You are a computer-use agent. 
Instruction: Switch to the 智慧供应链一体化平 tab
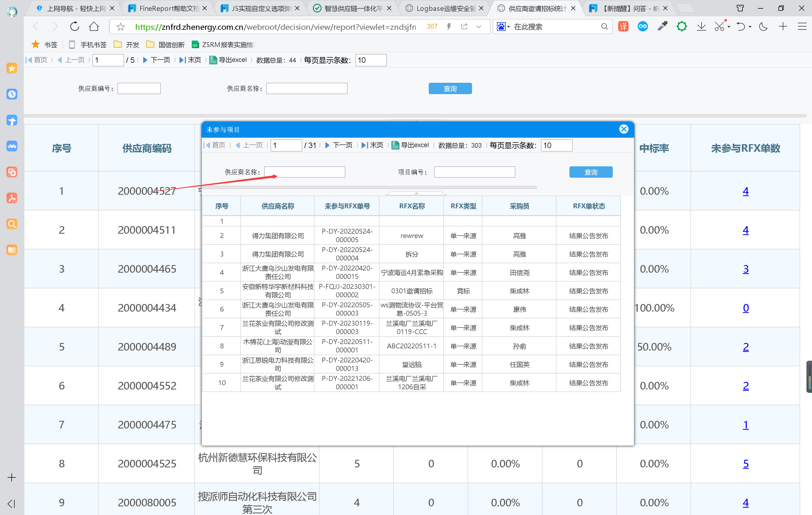pyautogui.click(x=352, y=8)
